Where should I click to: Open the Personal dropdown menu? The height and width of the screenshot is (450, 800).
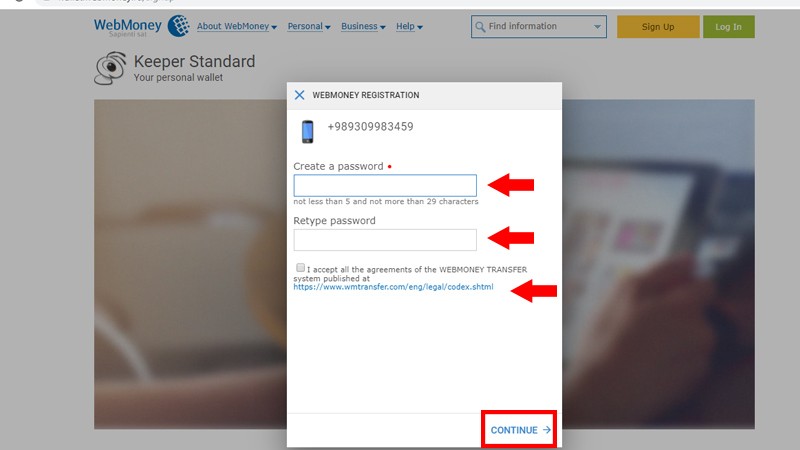pos(309,27)
